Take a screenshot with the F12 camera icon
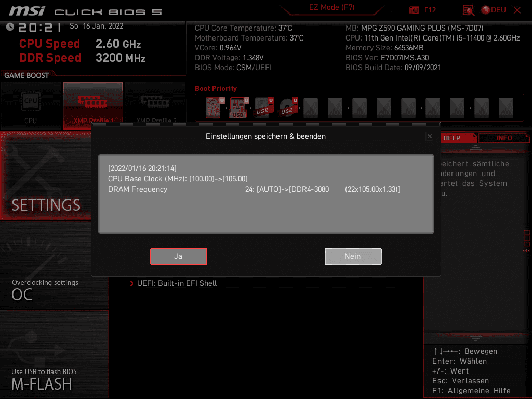This screenshot has height=399, width=532. pyautogui.click(x=414, y=10)
